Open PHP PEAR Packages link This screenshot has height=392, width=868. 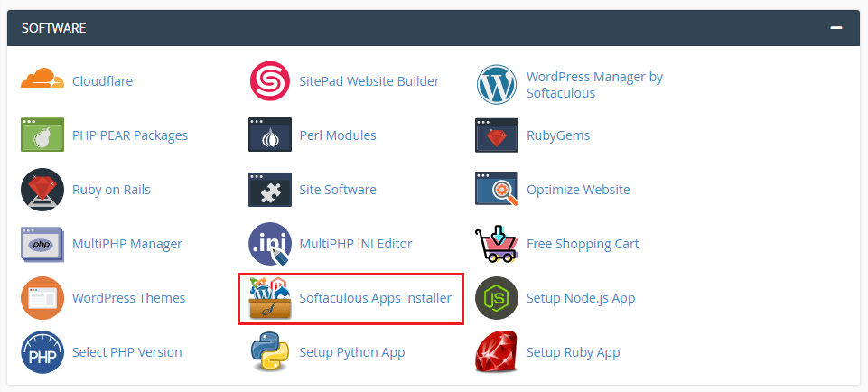tap(130, 135)
